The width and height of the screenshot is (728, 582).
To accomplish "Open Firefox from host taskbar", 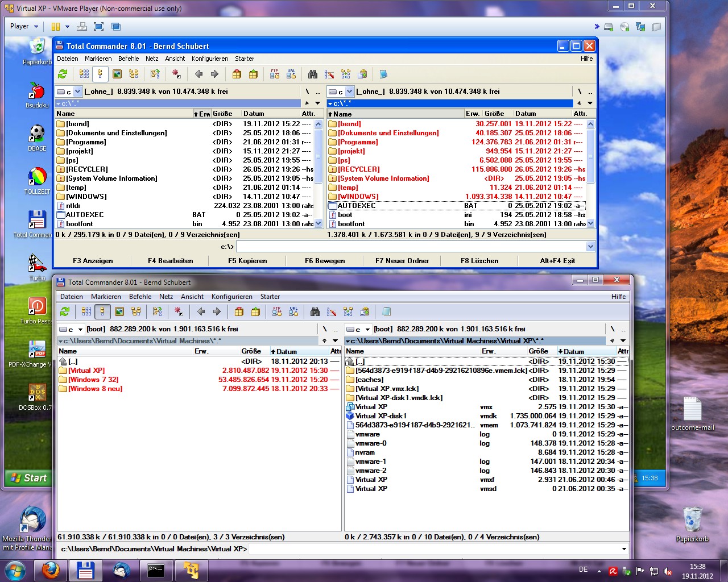I will click(51, 571).
